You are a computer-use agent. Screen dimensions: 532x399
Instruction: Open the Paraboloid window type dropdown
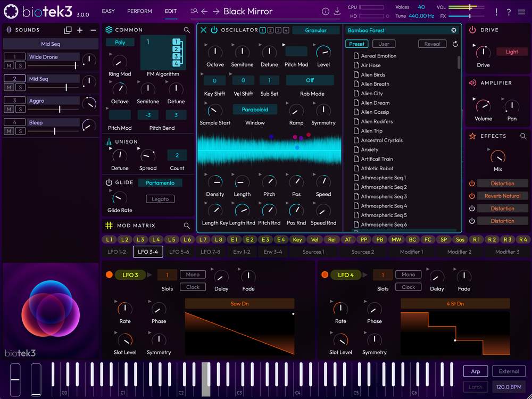tap(255, 110)
